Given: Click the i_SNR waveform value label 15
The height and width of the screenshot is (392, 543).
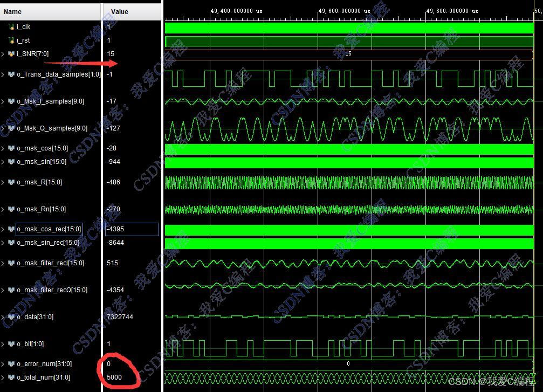Looking at the screenshot, I should pyautogui.click(x=348, y=54).
